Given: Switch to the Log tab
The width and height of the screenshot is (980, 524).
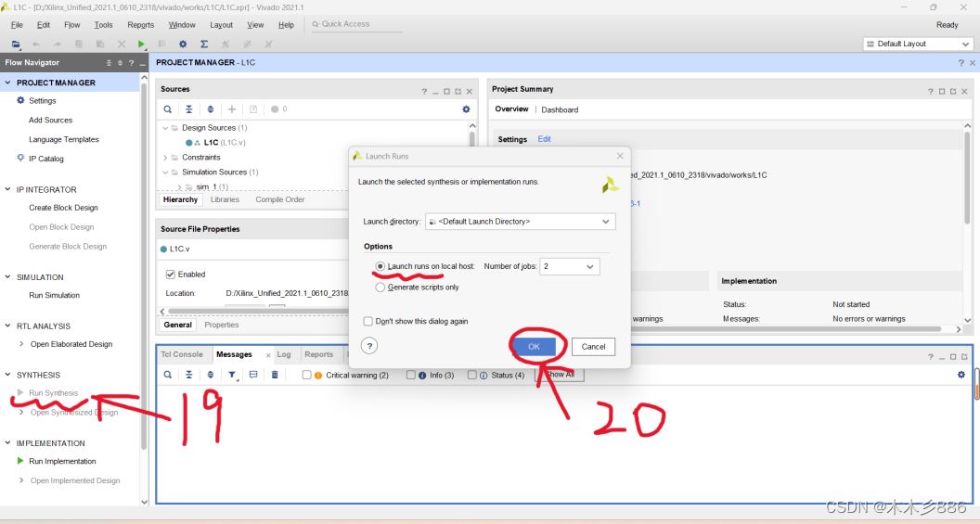Looking at the screenshot, I should pos(284,354).
